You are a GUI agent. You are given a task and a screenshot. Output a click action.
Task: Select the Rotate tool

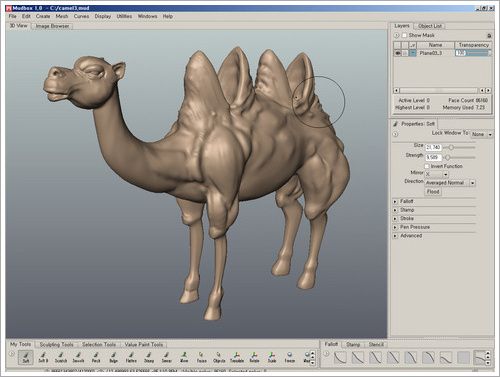click(x=254, y=357)
